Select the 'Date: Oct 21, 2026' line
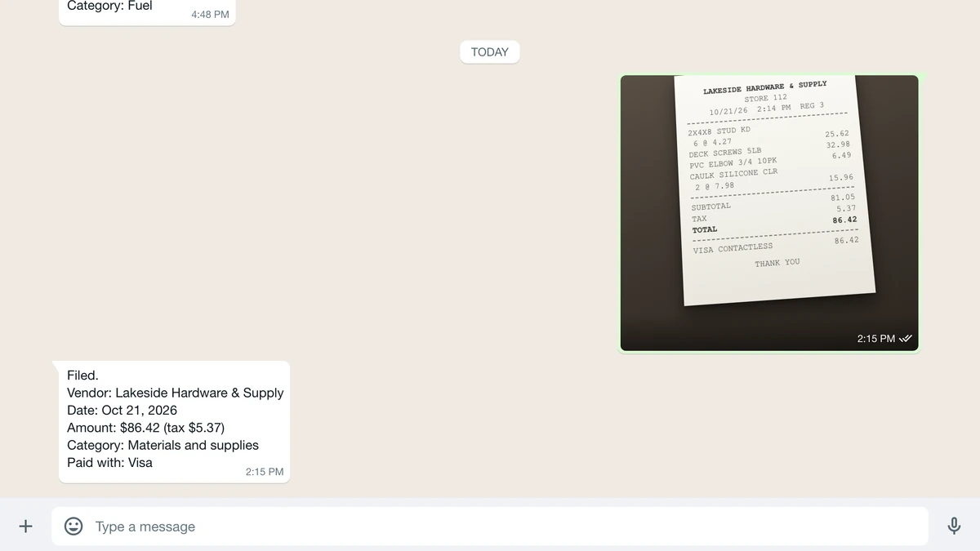 point(122,411)
